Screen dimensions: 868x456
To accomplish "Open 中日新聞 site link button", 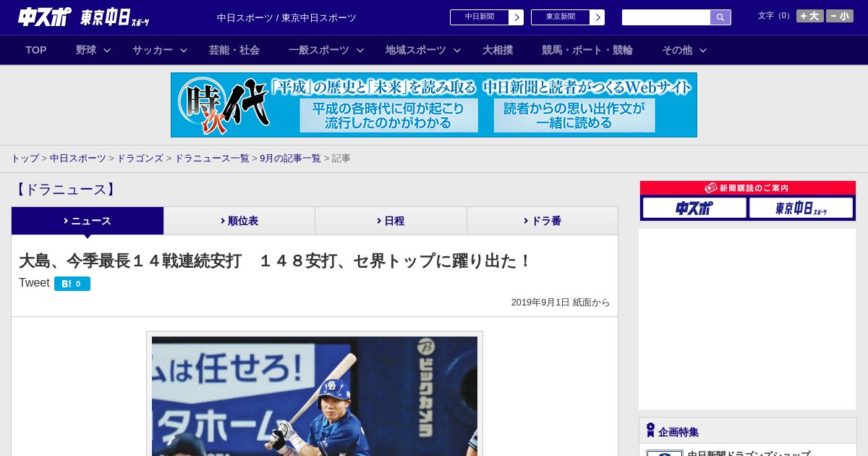I will (480, 17).
